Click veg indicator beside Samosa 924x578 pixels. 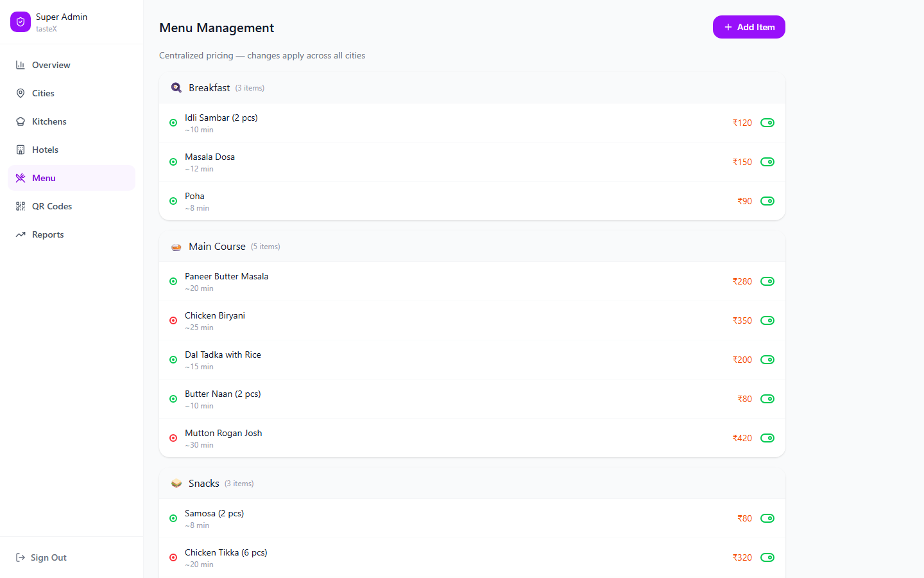pyautogui.click(x=173, y=518)
